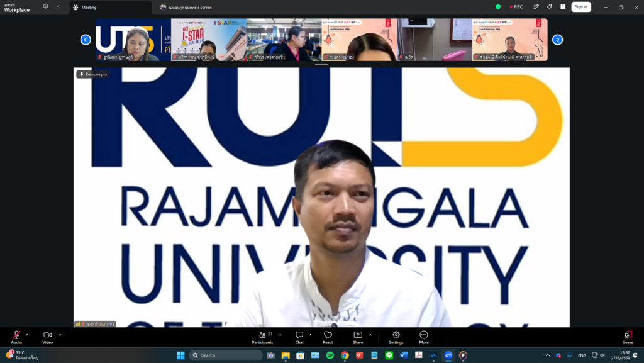Open the Windows Start menu
644x363 pixels.
click(180, 355)
